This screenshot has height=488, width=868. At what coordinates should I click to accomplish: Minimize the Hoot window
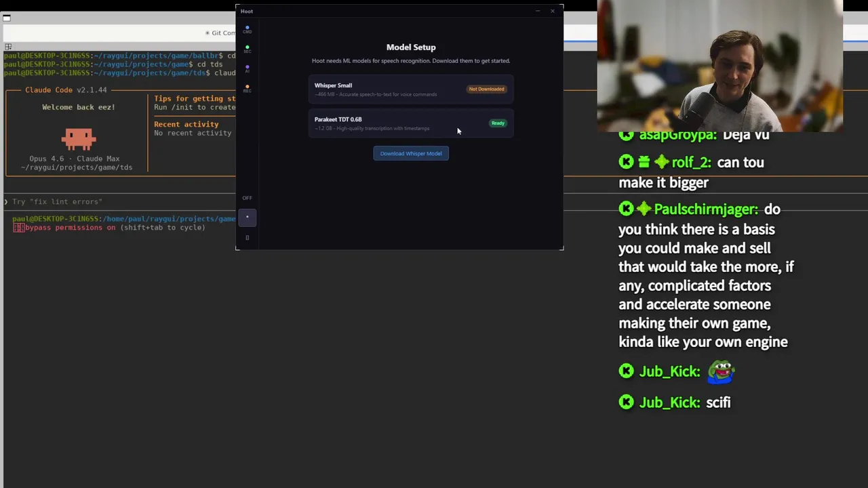click(537, 11)
